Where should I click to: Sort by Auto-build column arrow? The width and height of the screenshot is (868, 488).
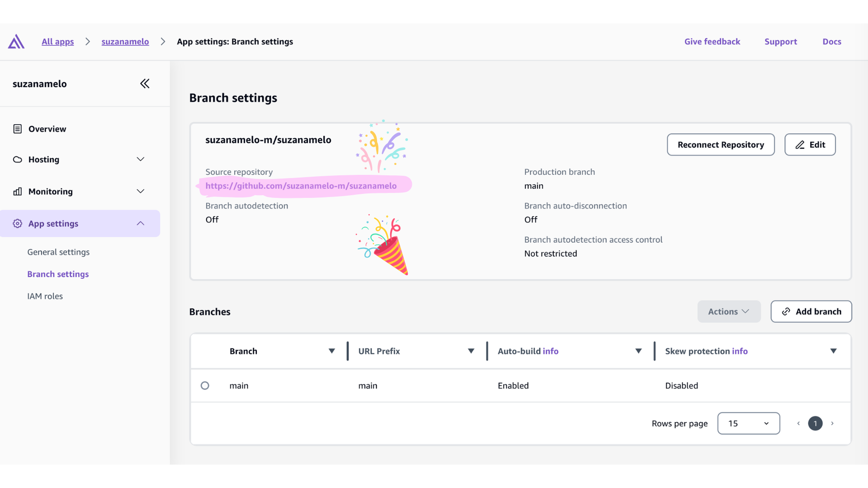pyautogui.click(x=638, y=351)
